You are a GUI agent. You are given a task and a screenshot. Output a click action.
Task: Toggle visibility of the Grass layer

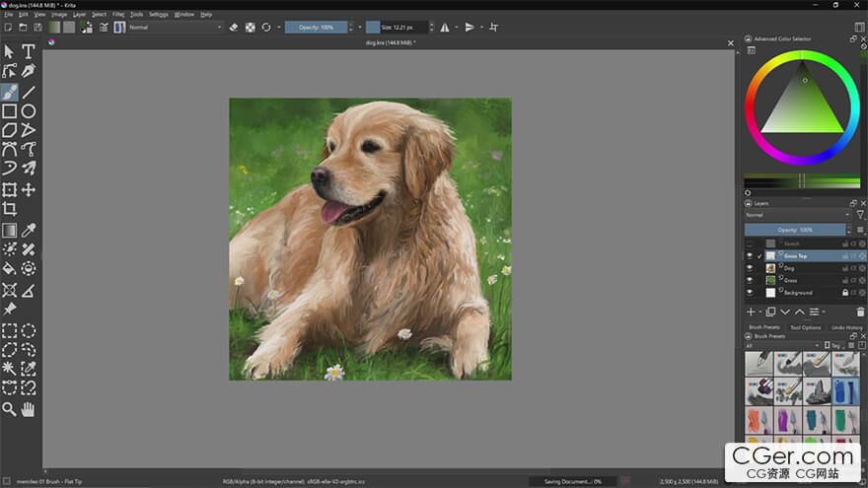coord(749,280)
